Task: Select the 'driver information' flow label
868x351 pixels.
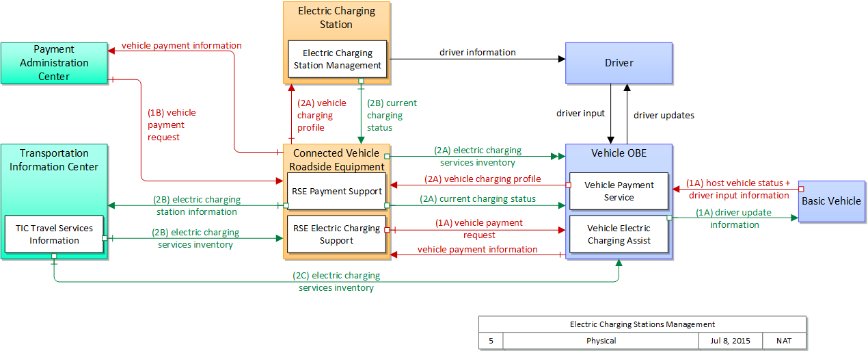Action: click(x=477, y=52)
